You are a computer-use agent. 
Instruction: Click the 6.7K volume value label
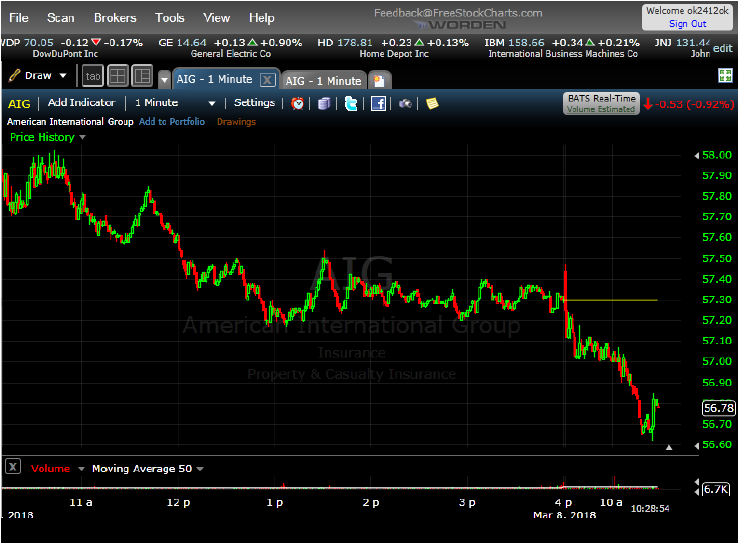(x=715, y=489)
